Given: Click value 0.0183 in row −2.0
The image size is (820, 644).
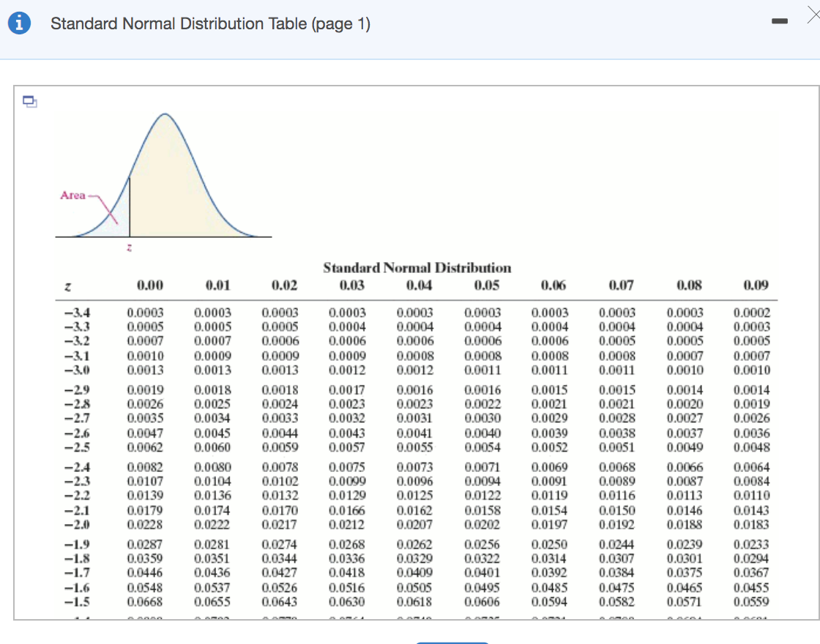Looking at the screenshot, I should pos(751,524).
